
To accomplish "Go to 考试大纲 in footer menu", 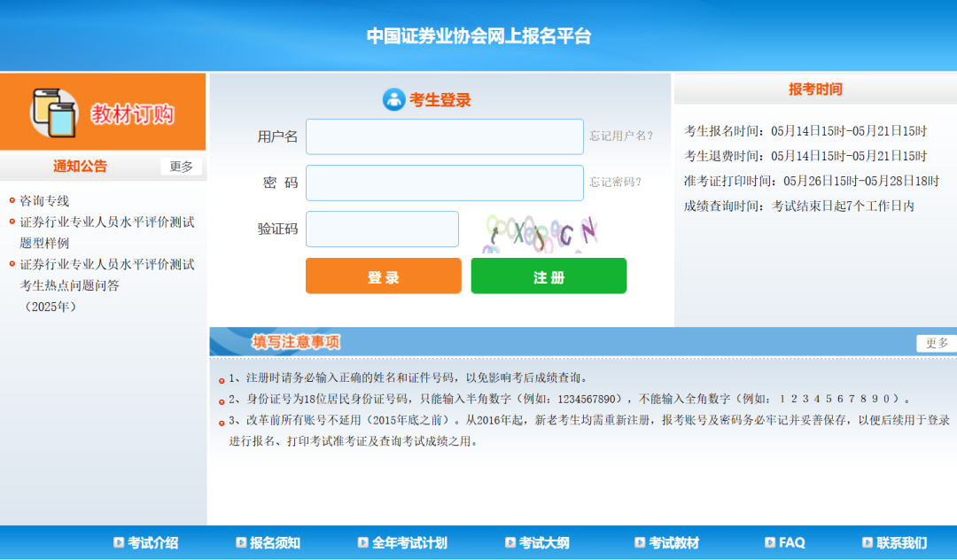I will 544,542.
